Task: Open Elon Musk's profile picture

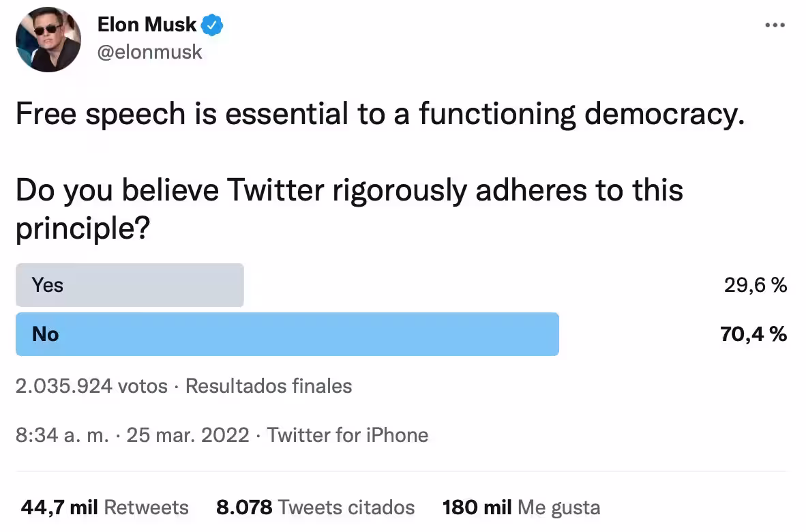Action: tap(48, 40)
